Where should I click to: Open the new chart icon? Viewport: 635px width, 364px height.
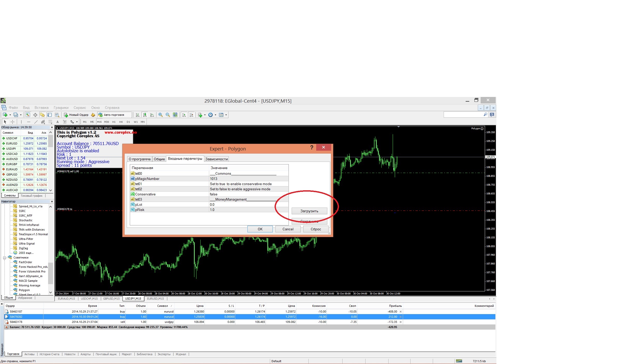coord(5,115)
